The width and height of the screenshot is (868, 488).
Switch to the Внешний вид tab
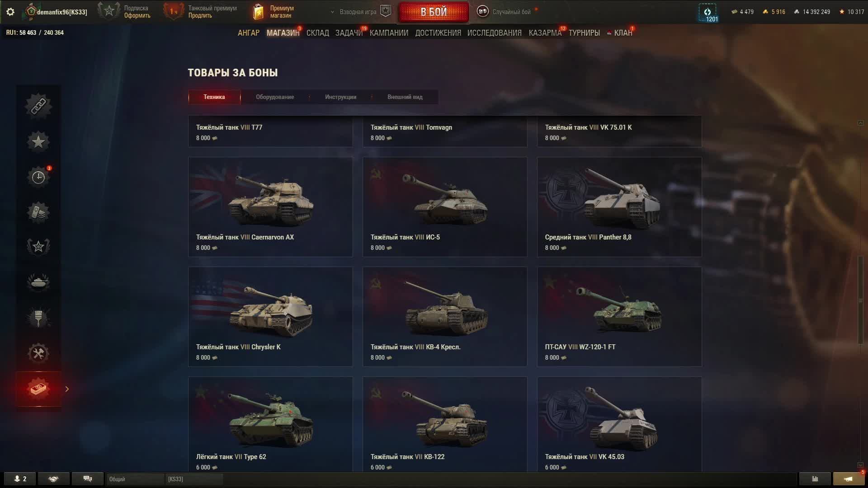click(405, 97)
